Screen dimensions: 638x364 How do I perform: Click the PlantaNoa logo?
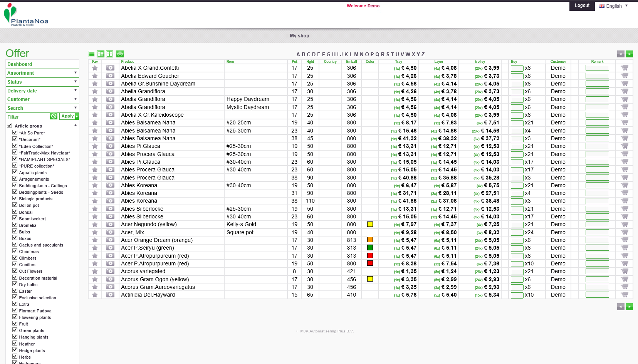(x=26, y=15)
